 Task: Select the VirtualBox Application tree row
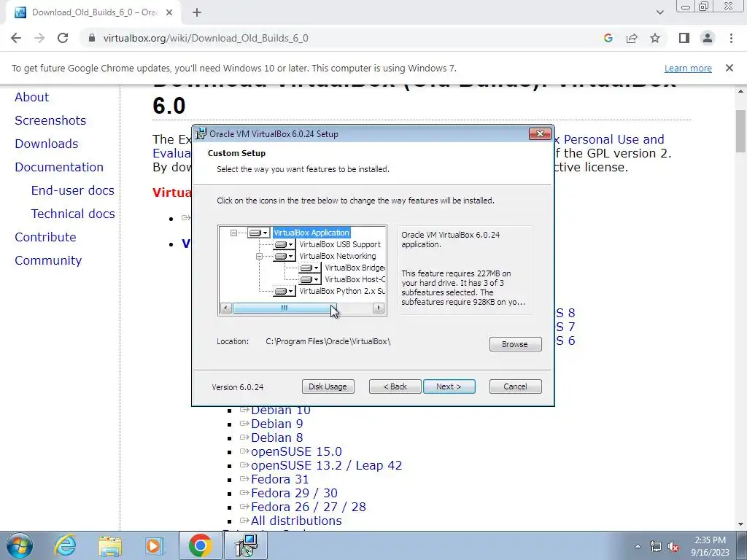click(x=311, y=233)
